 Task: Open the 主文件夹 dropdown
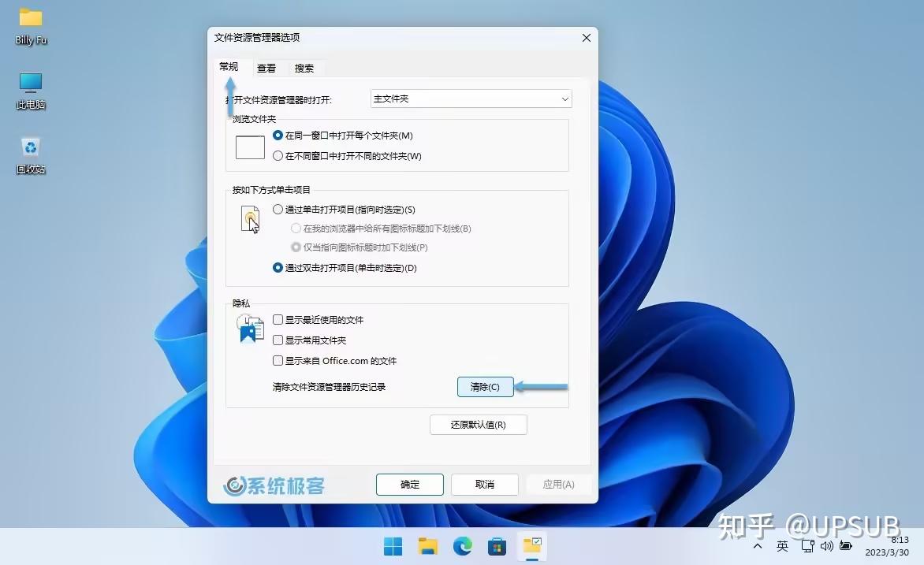coord(471,99)
